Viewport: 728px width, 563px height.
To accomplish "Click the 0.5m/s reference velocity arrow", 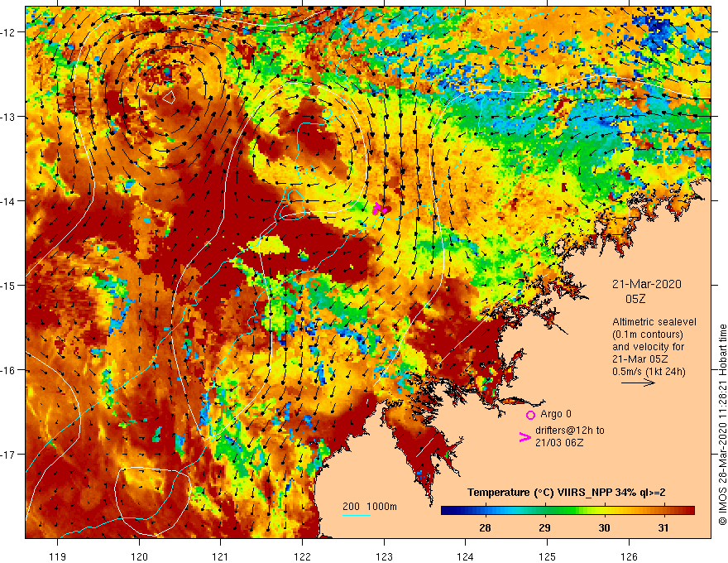I will (638, 383).
